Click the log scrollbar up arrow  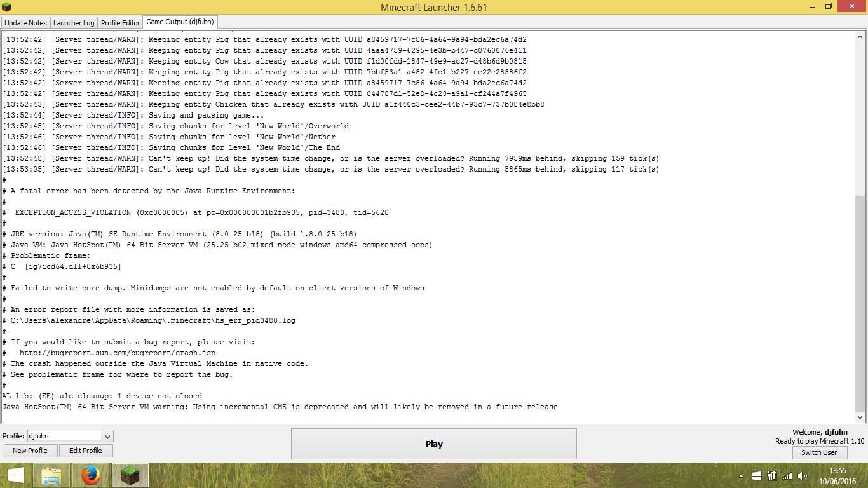tap(860, 37)
